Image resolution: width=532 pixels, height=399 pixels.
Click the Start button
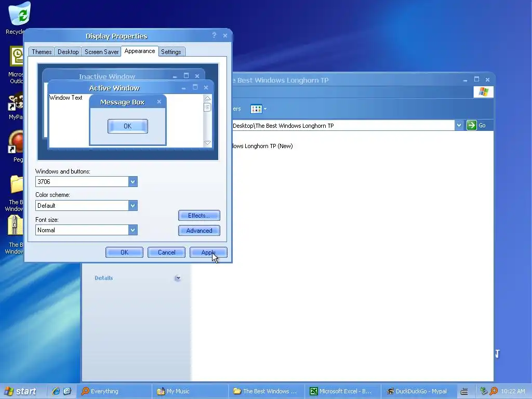click(x=20, y=391)
